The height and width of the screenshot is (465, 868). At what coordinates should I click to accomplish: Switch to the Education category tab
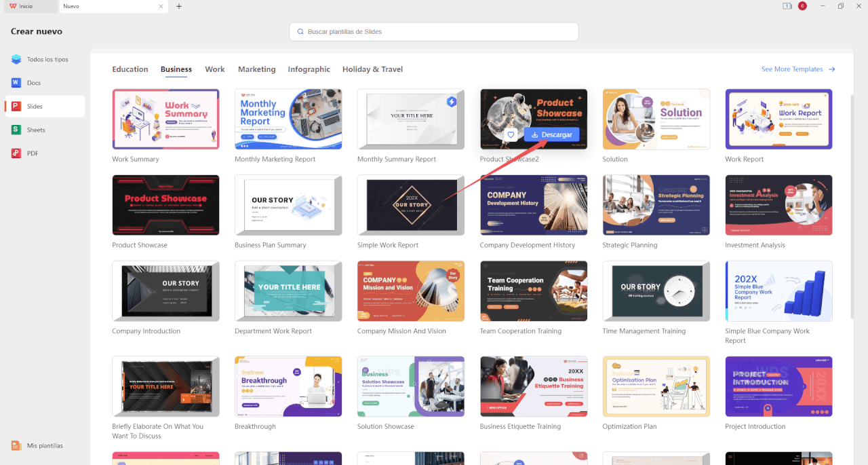click(x=130, y=69)
